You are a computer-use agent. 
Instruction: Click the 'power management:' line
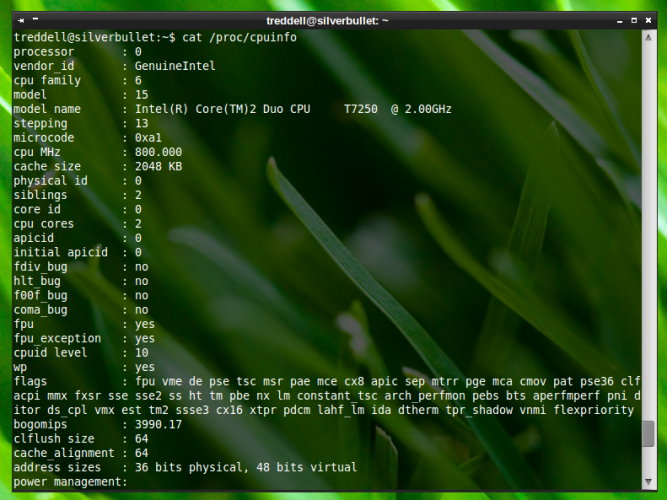[x=71, y=481]
